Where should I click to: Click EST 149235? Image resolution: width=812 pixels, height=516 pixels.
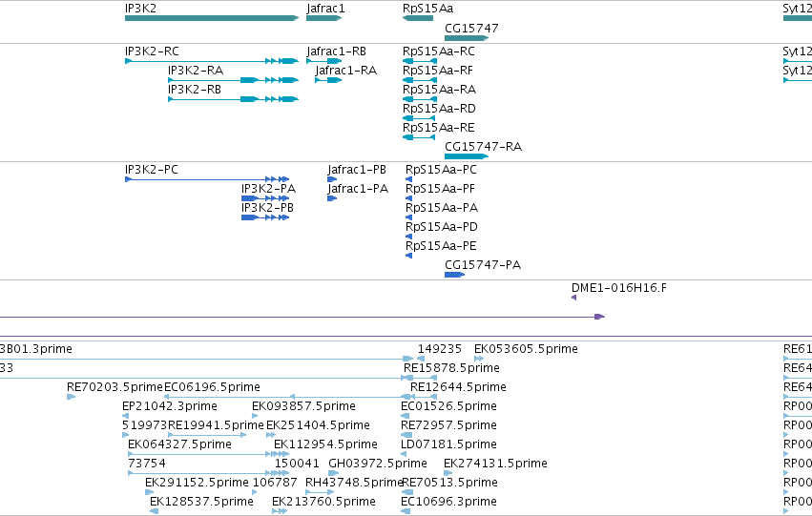point(421,359)
